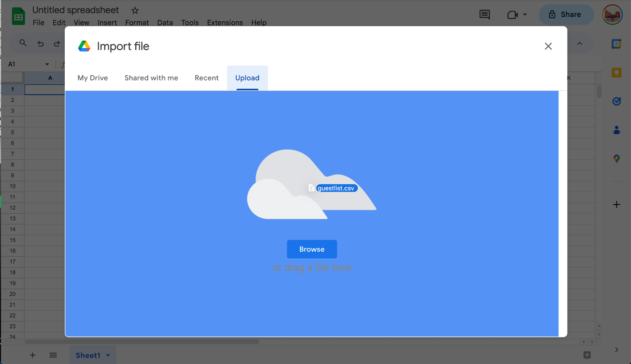Star the Untitled spreadsheet
Screen dimensions: 631x364
tap(134, 10)
